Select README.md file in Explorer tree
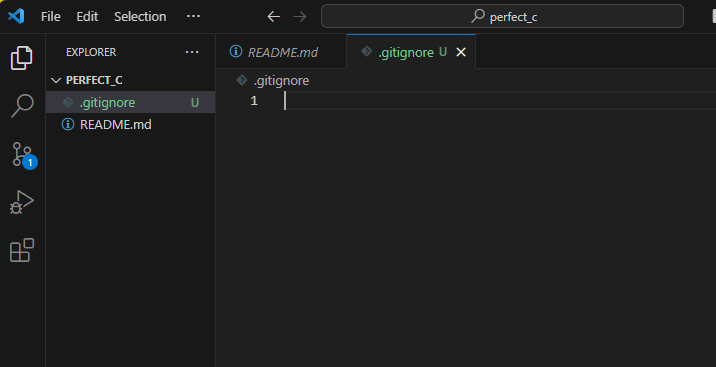The height and width of the screenshot is (367, 716). [131, 124]
